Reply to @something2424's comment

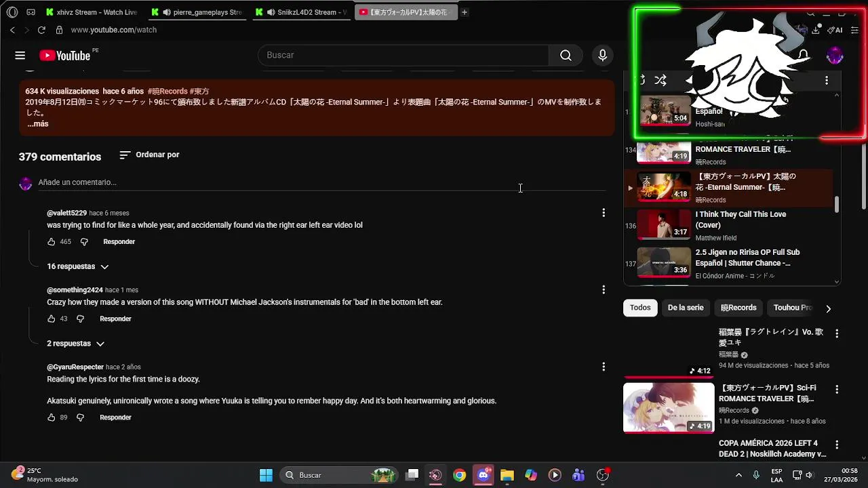(115, 319)
